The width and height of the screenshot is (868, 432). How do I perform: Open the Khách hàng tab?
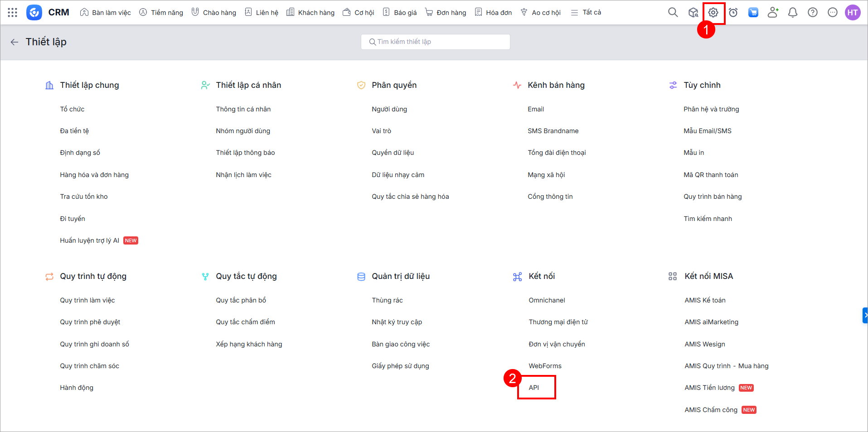310,13
